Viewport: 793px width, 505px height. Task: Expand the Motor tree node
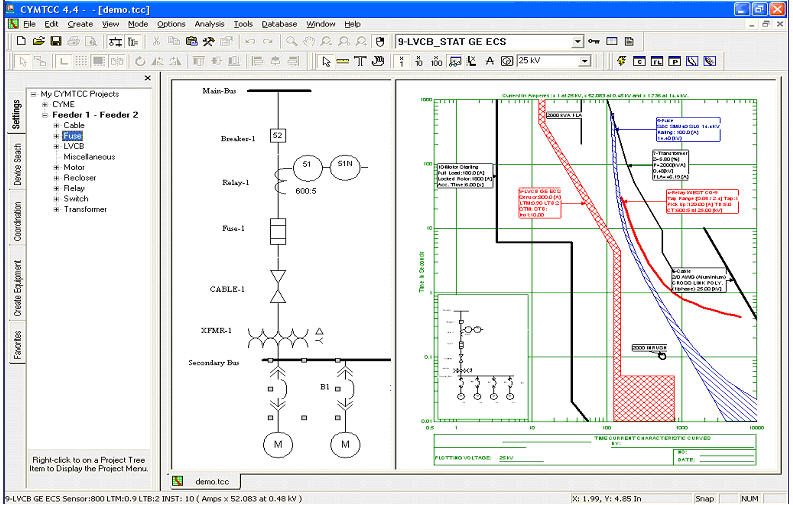(x=56, y=167)
